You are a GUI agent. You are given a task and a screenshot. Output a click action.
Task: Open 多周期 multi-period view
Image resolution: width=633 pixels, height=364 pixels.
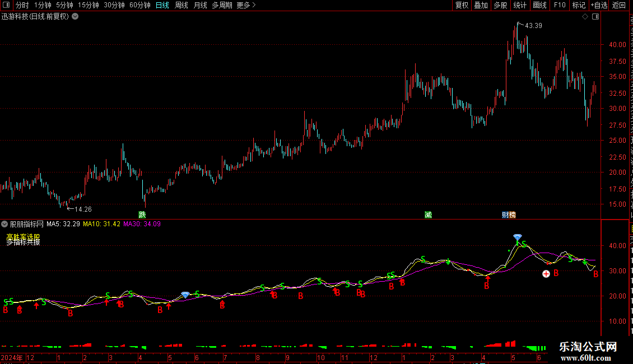(x=222, y=5)
